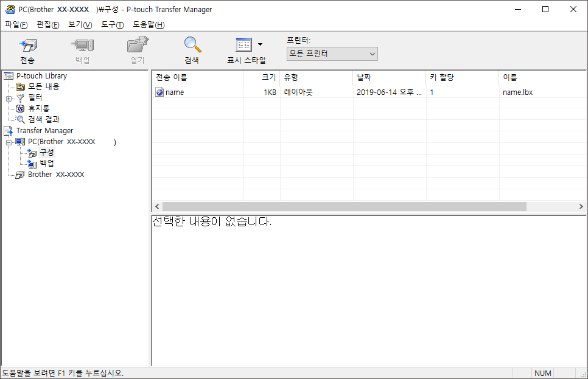Click the name layout file icon
Image resolution: width=588 pixels, height=379 pixels.
159,92
